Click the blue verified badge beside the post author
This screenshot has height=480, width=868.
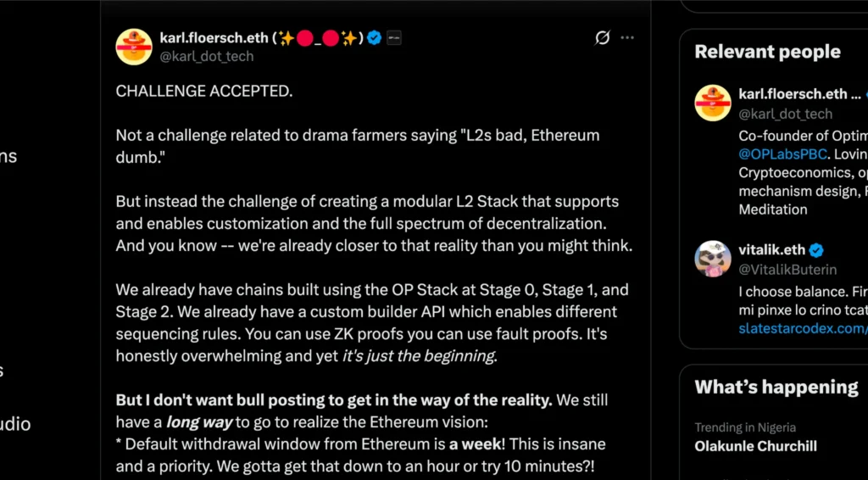point(374,38)
